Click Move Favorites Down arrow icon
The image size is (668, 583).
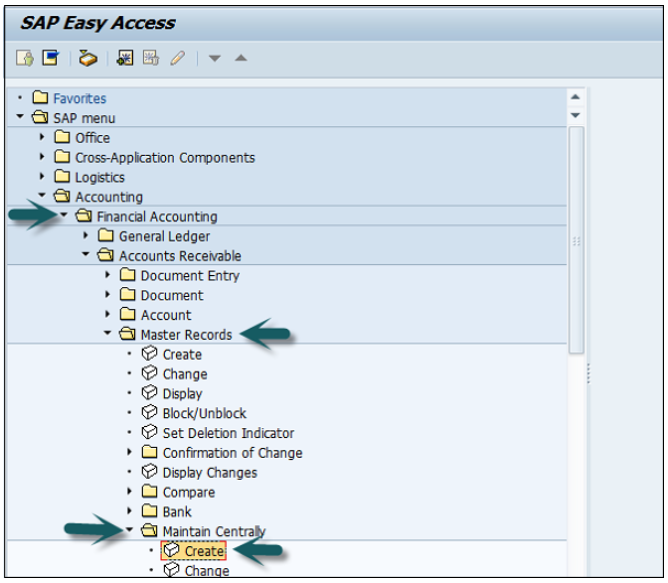coord(214,58)
